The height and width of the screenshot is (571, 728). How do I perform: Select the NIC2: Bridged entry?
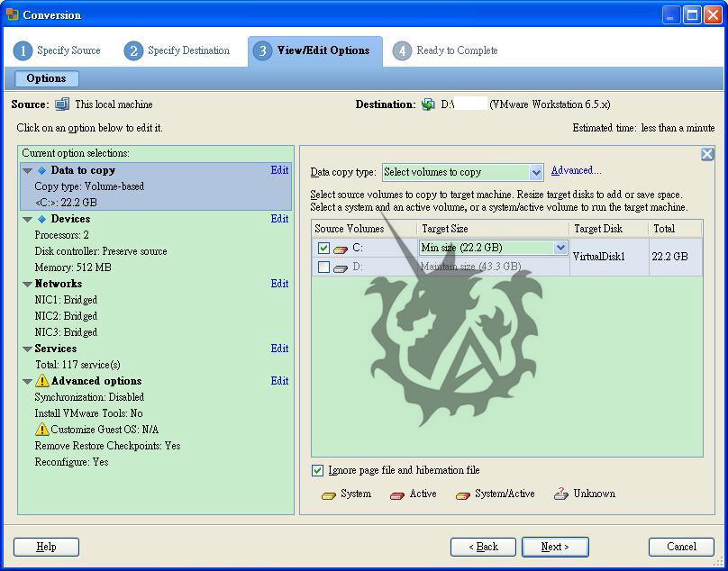pyautogui.click(x=66, y=316)
